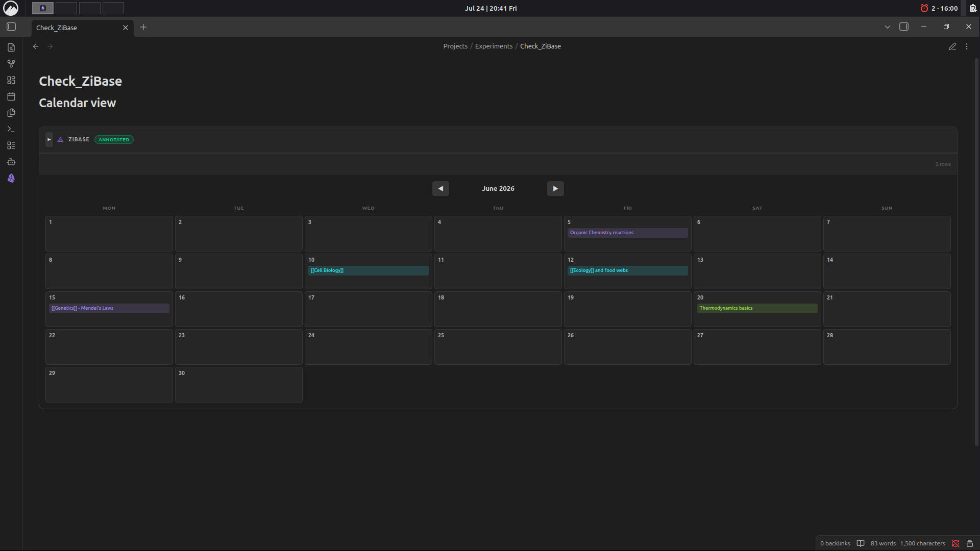Click the MON weekday header

coord(109,208)
